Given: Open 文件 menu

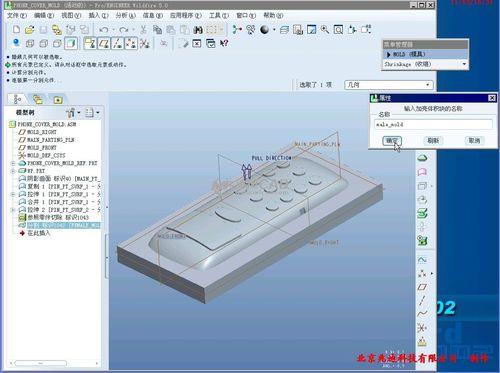Looking at the screenshot, I should point(17,15).
